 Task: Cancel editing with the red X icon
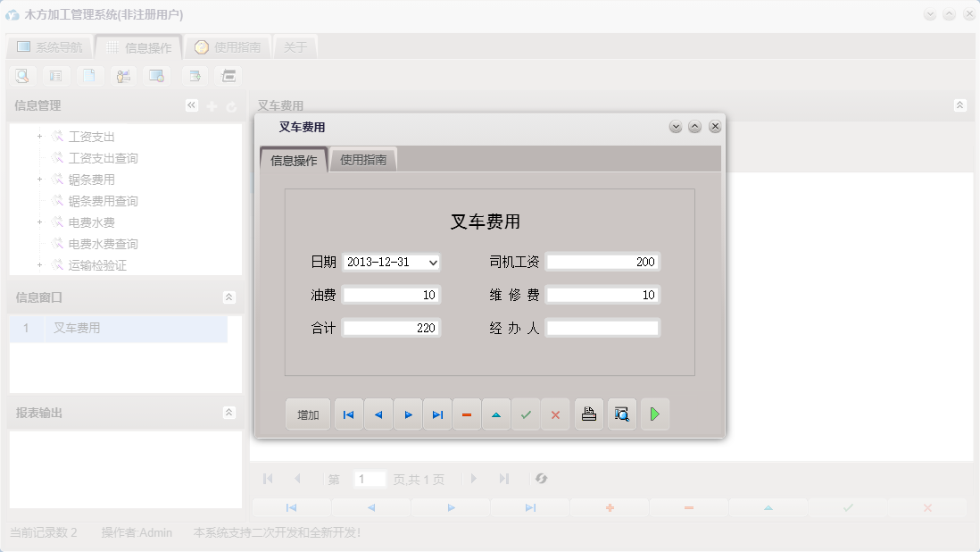click(x=555, y=414)
